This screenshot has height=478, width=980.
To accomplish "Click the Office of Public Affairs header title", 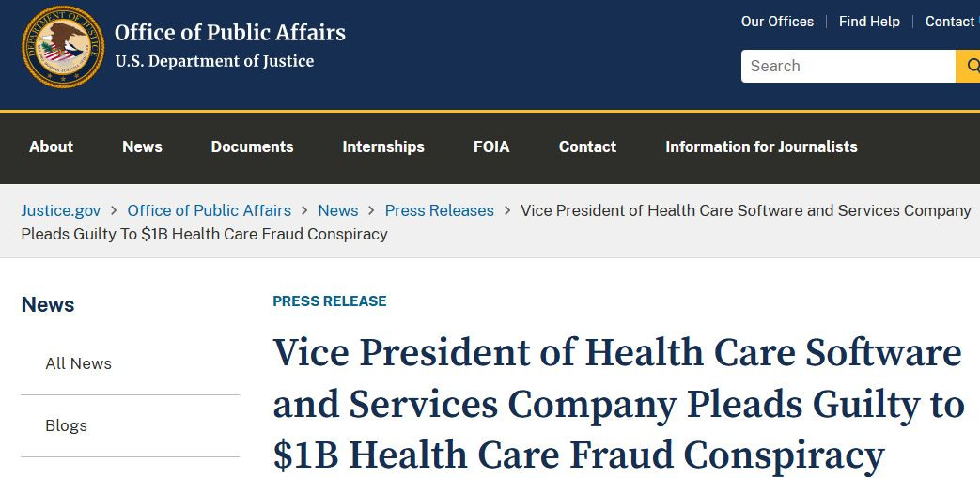I will 230,33.
